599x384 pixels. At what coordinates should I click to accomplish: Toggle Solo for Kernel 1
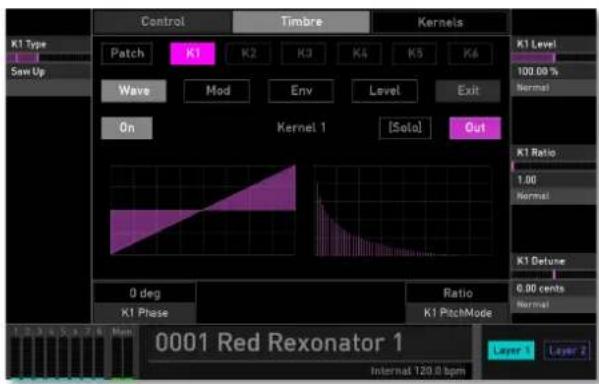tap(405, 128)
